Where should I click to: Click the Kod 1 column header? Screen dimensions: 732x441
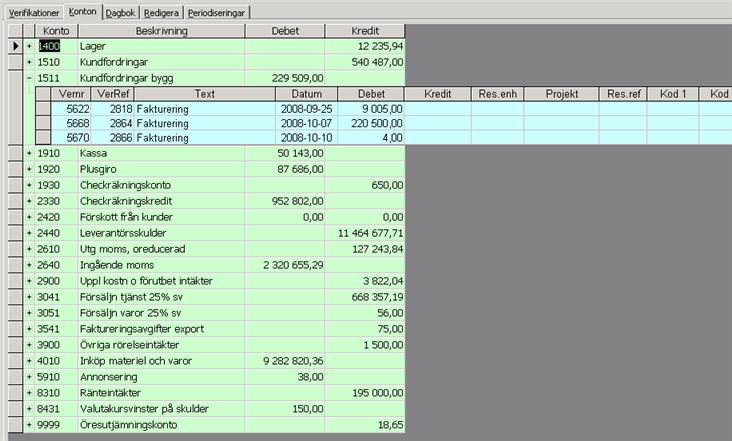coord(673,94)
